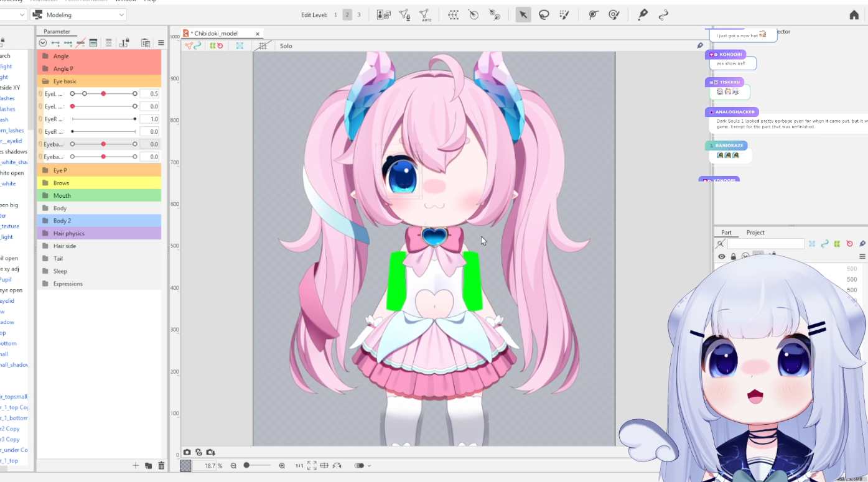Click the Part panel search field
The image size is (868, 482).
(765, 244)
